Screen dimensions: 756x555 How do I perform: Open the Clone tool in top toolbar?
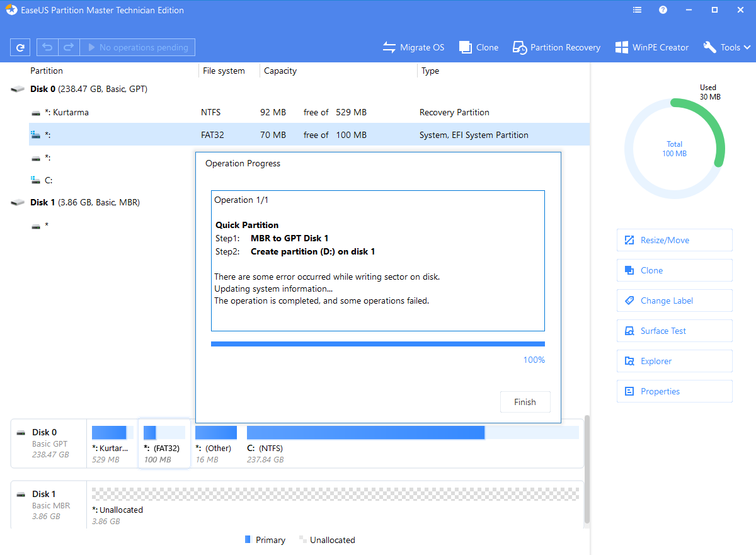click(x=479, y=47)
